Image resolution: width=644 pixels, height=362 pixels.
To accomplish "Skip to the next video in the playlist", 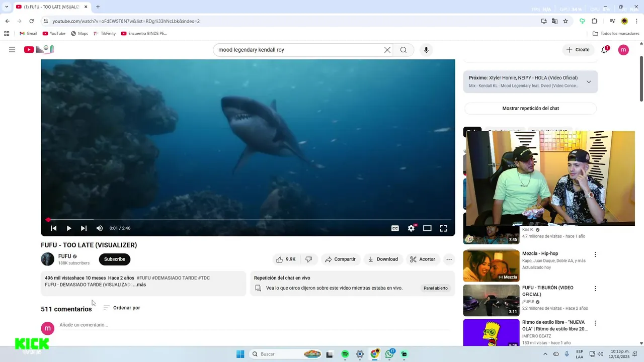I will coord(84,228).
